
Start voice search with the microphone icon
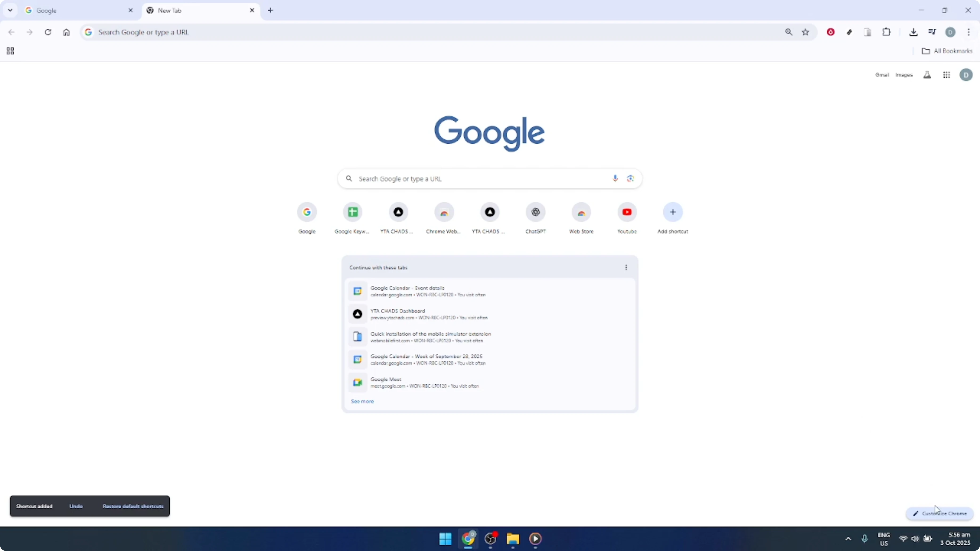click(615, 178)
